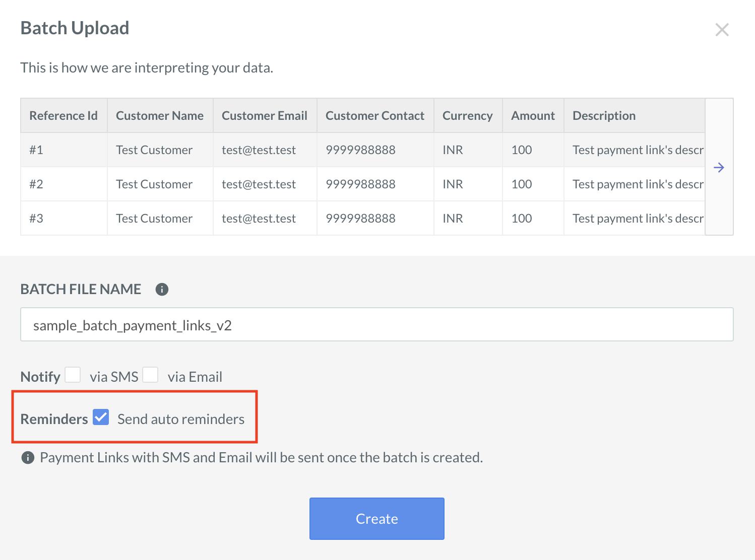Enable the via SMS notify checkbox

73,375
